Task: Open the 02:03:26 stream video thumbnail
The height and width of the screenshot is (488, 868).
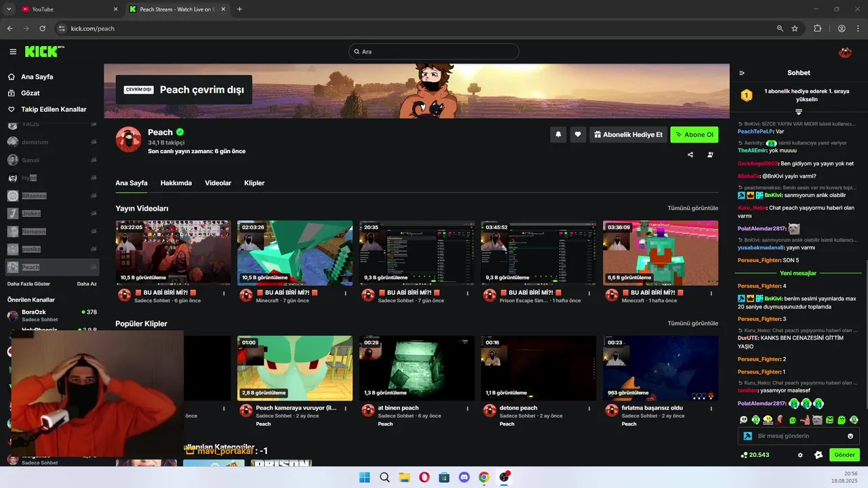Action: tap(295, 253)
